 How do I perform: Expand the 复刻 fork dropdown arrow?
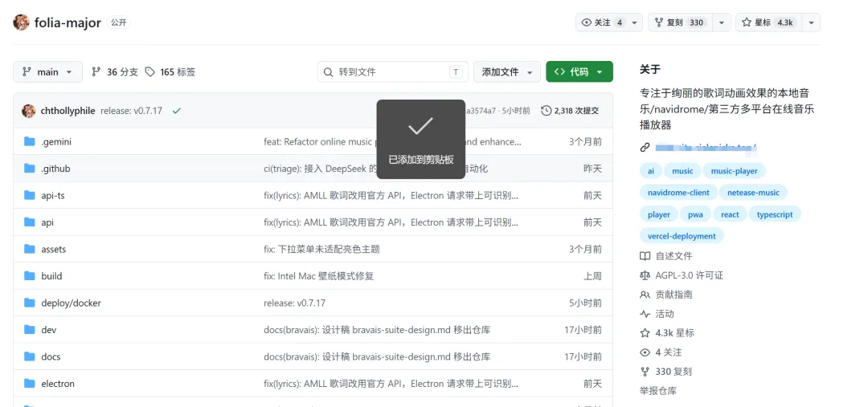click(721, 22)
